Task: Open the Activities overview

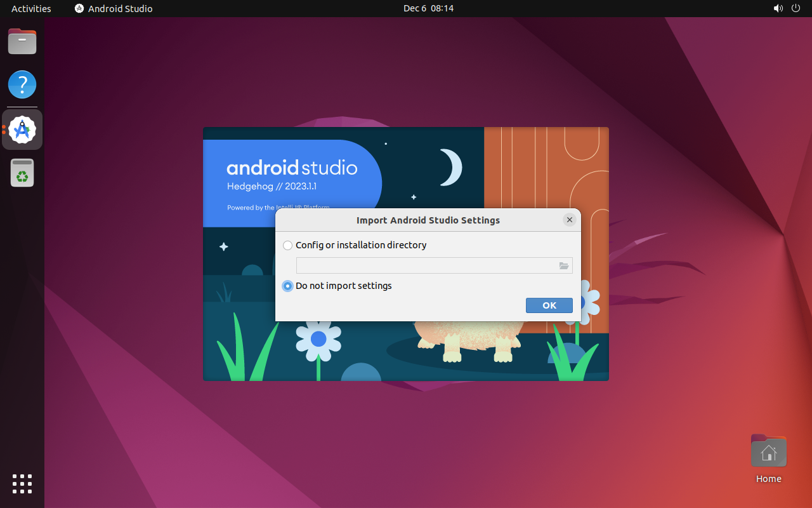Action: tap(31, 8)
